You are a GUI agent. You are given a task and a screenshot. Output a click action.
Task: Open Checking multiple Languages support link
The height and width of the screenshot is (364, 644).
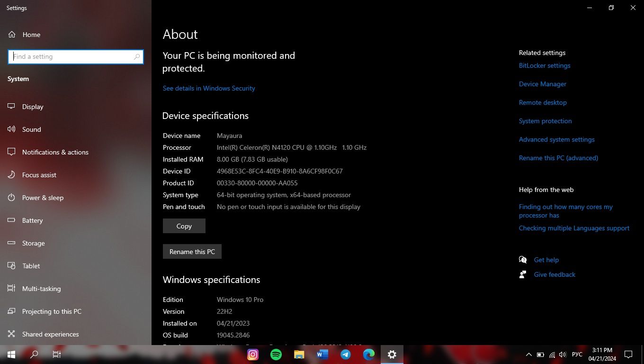[574, 228]
